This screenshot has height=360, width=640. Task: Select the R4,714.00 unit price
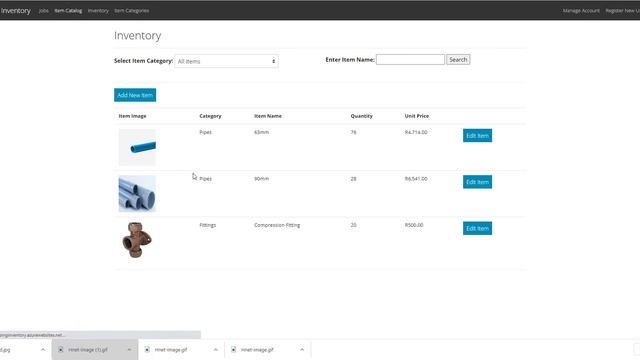pyautogui.click(x=416, y=132)
